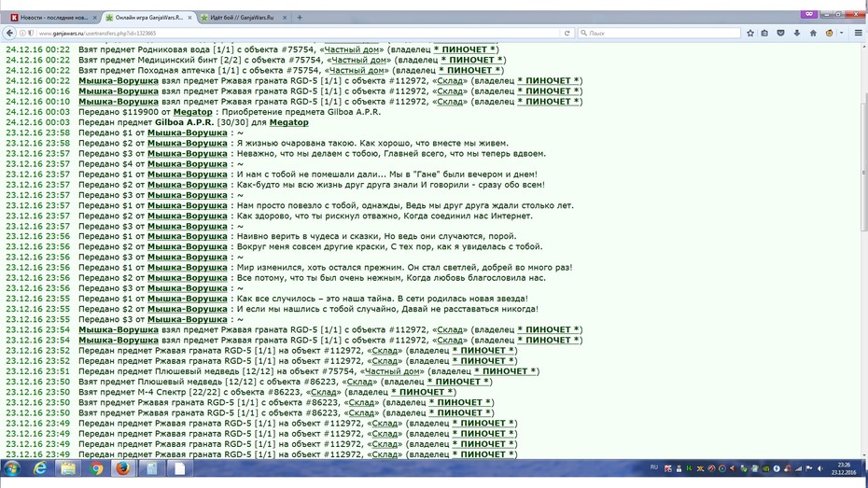Click the Pocket icon in the toolbar
The width and height of the screenshot is (868, 488).
[x=780, y=34]
